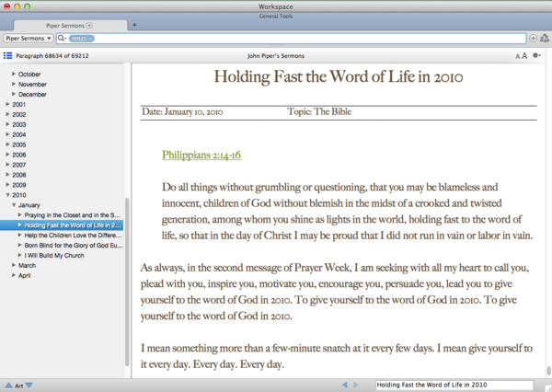Click the sermon heading Holding Fast the Word
Image resolution: width=552 pixels, height=392 pixels.
[x=339, y=76]
